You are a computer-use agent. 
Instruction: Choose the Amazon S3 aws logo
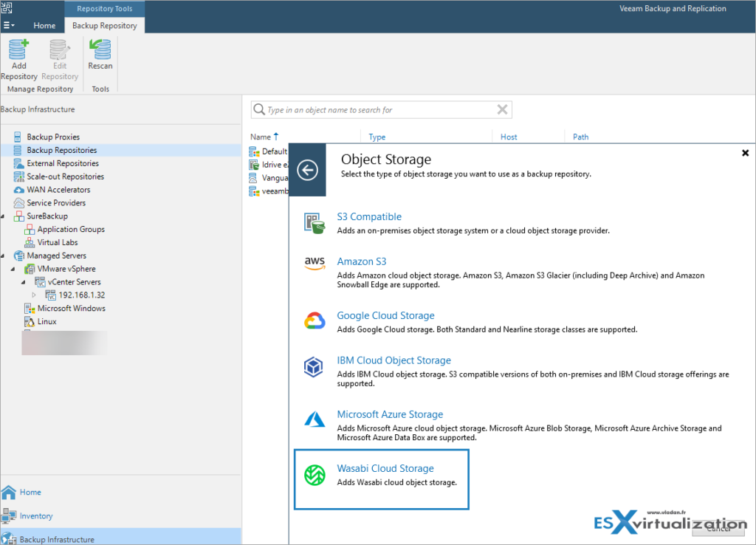[x=315, y=264]
